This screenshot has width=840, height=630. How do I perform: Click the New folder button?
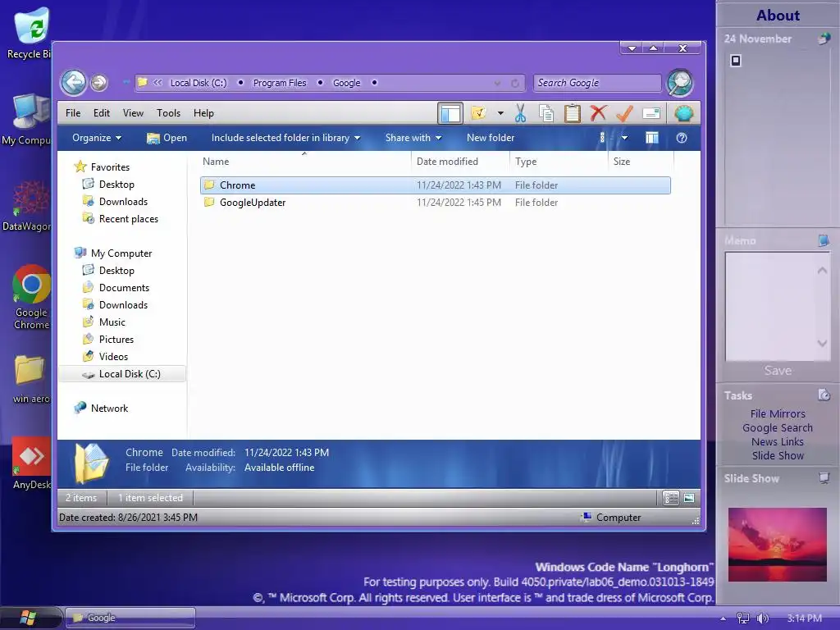(491, 138)
